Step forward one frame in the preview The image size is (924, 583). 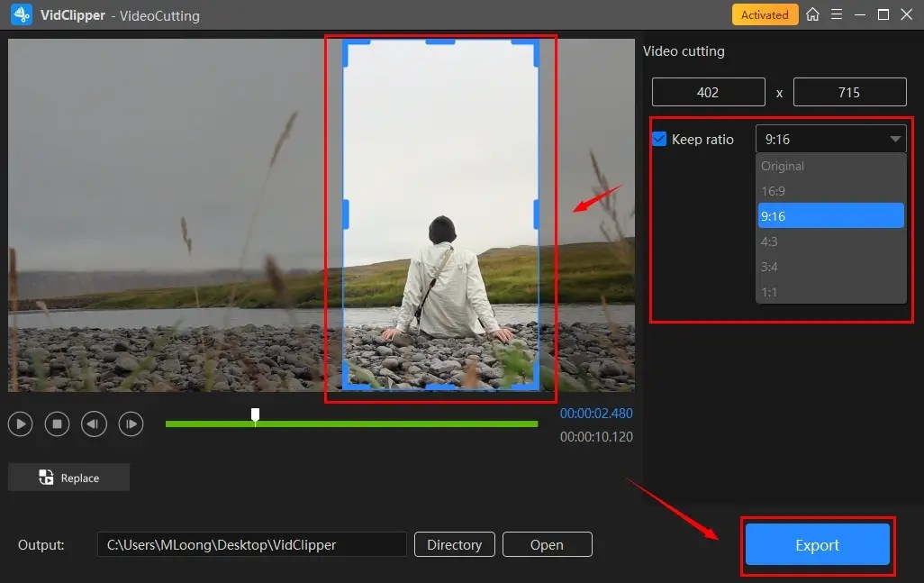click(131, 424)
